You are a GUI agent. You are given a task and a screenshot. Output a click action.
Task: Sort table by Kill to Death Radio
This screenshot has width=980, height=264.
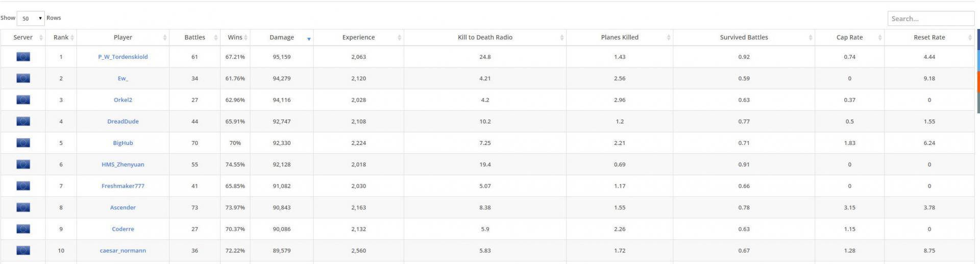coord(485,37)
